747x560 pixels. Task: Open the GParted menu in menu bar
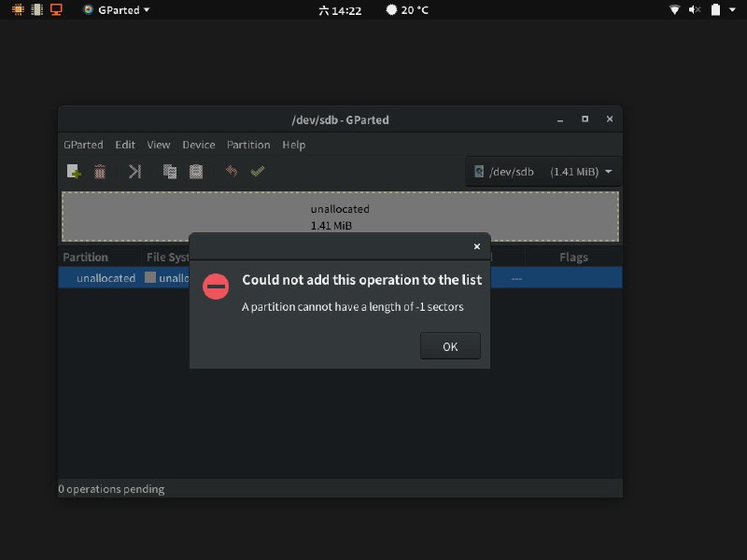pyautogui.click(x=83, y=145)
